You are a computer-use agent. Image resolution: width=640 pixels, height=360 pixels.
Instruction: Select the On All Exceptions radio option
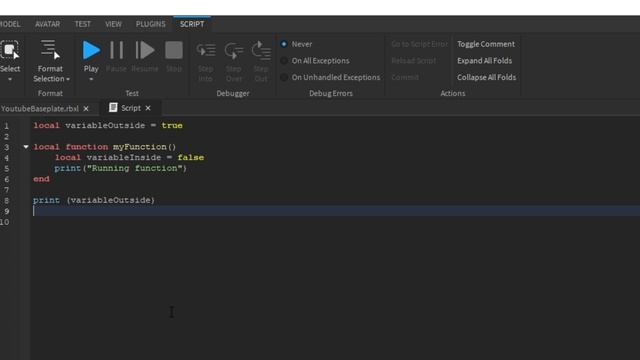click(x=284, y=61)
